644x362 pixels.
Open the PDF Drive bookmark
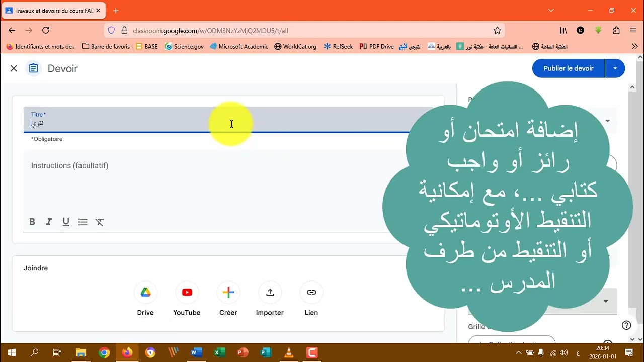click(377, 46)
